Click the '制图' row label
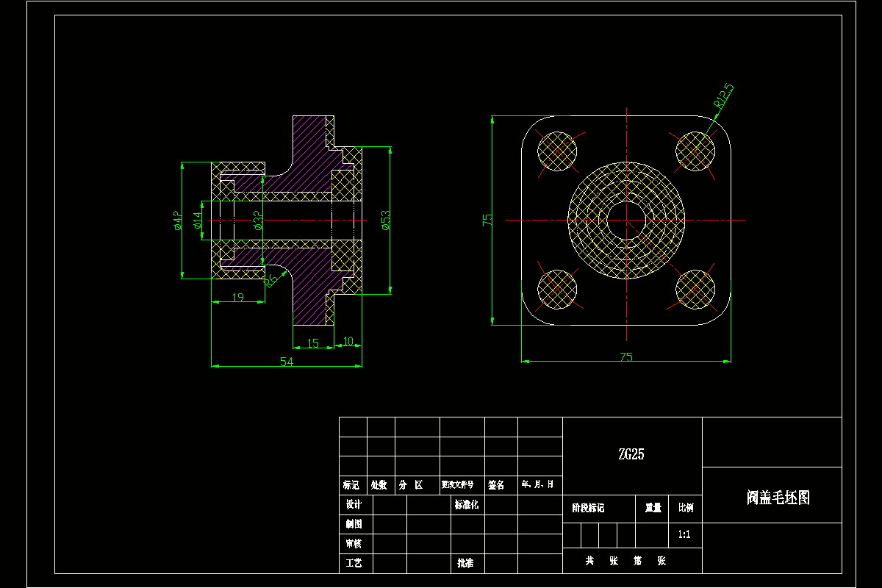 tap(354, 525)
